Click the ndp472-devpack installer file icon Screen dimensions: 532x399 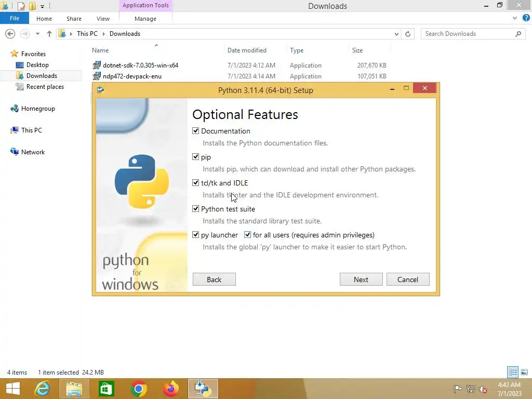(x=97, y=76)
